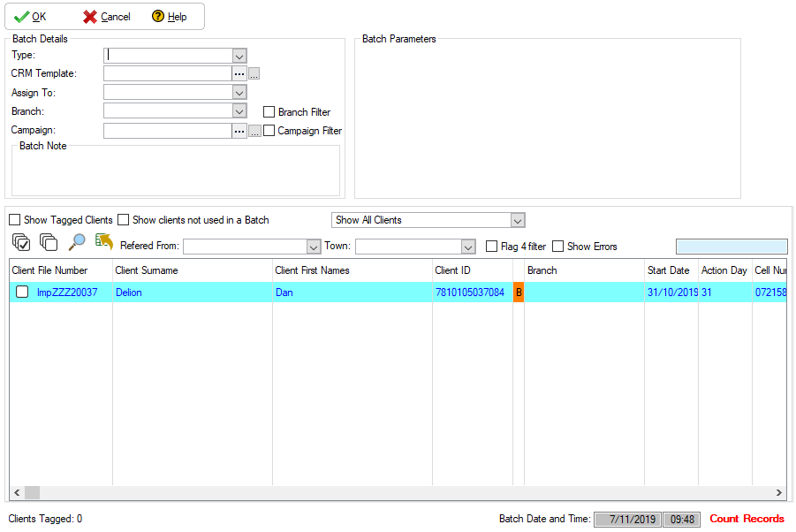The height and width of the screenshot is (532, 796).
Task: Click the red Count Records link
Action: pyautogui.click(x=747, y=519)
